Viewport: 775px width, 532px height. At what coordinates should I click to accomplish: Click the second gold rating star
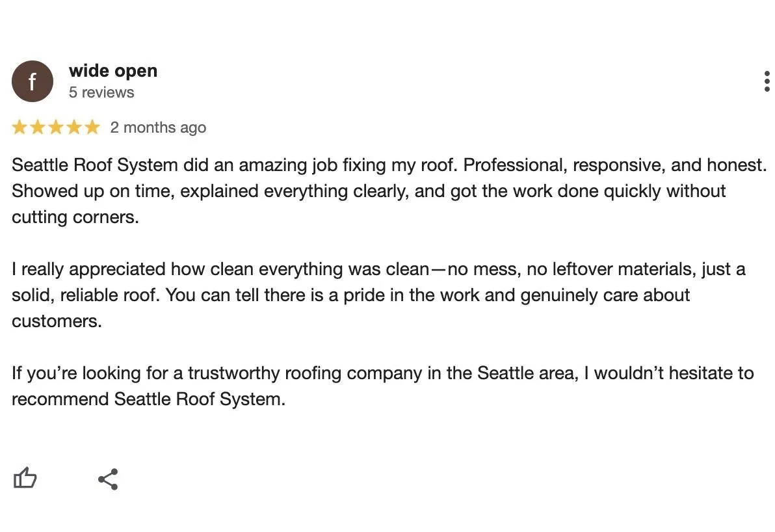coord(38,127)
